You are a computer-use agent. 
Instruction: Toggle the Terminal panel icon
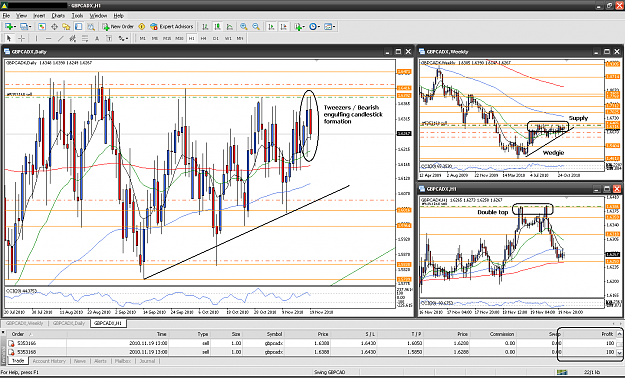tap(79, 27)
